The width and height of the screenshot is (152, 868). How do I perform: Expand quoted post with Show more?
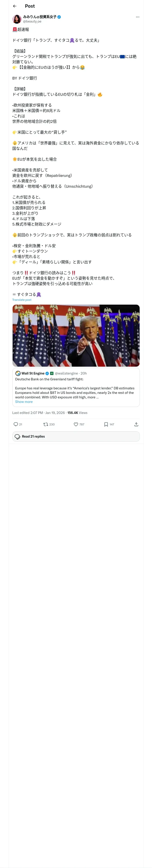[24, 402]
